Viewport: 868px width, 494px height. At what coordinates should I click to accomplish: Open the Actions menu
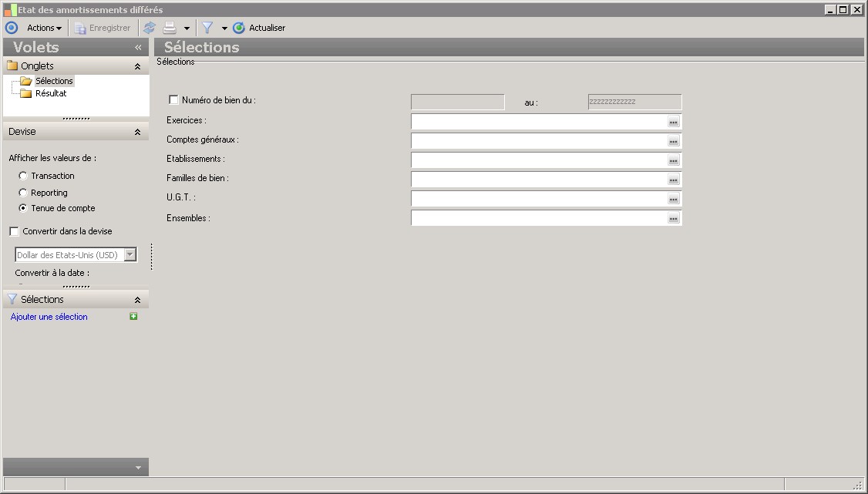44,28
